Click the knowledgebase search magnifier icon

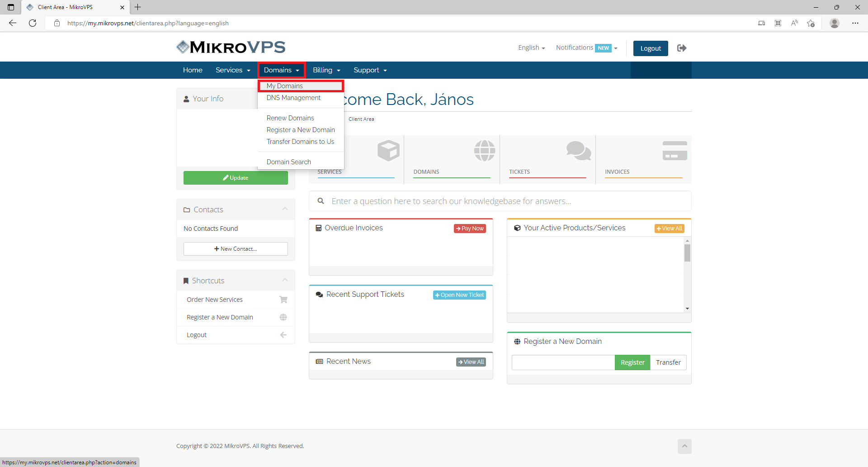tap(321, 201)
